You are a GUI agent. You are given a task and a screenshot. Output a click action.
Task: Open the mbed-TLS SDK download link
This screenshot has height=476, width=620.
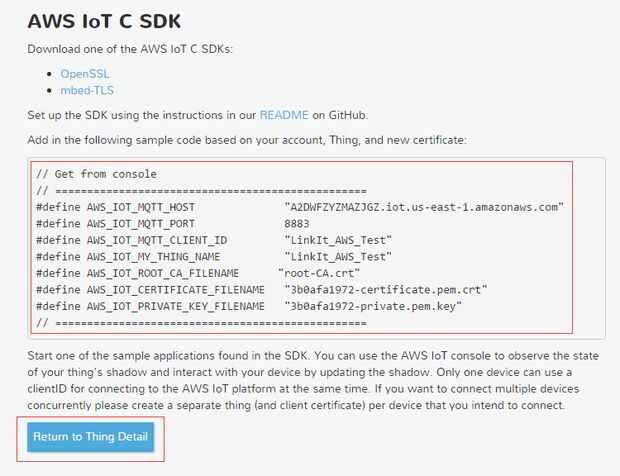pyautogui.click(x=85, y=90)
